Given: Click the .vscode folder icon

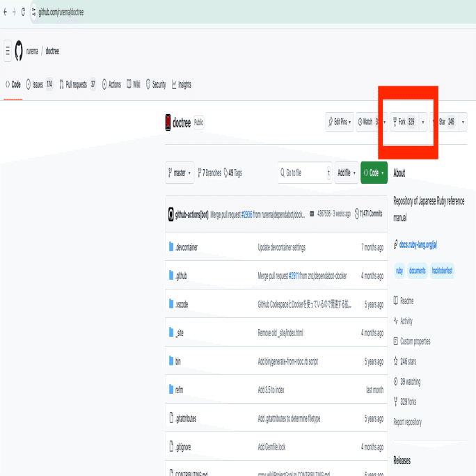Looking at the screenshot, I should 171,303.
